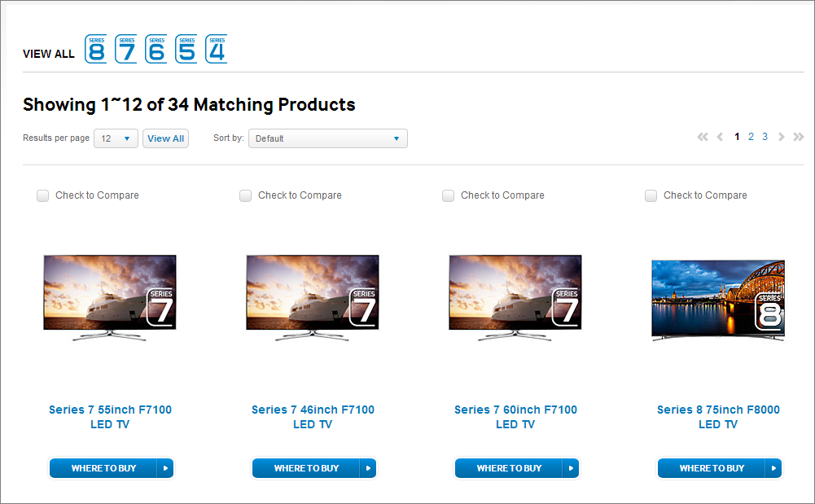Go to page 3 of results
This screenshot has height=504, width=815.
(x=765, y=137)
